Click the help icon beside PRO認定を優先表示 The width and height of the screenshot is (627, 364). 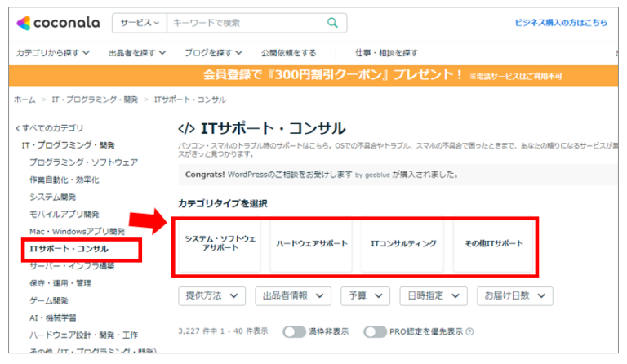click(470, 331)
